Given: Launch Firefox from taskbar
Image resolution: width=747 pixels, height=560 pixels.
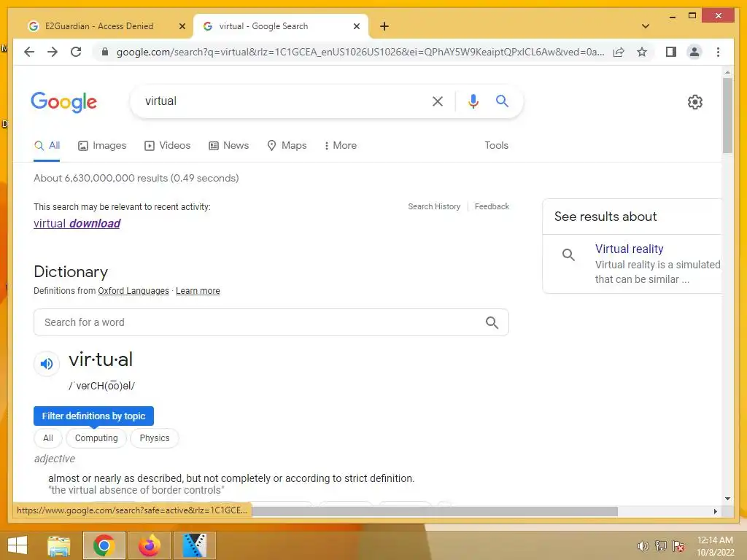Looking at the screenshot, I should (x=149, y=545).
